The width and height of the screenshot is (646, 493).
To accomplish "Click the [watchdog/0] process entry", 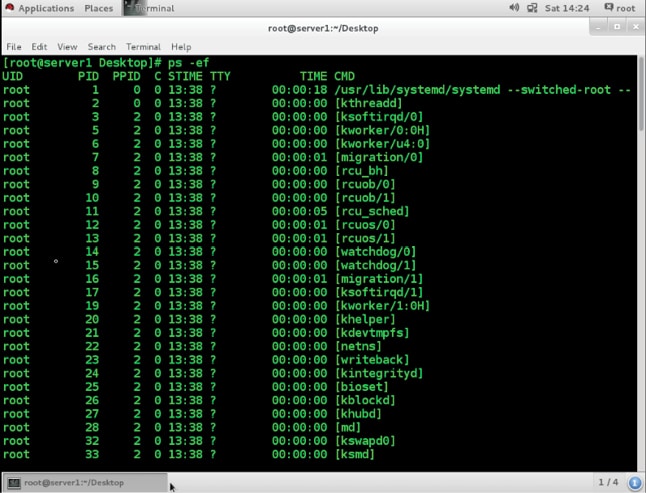I will 376,252.
